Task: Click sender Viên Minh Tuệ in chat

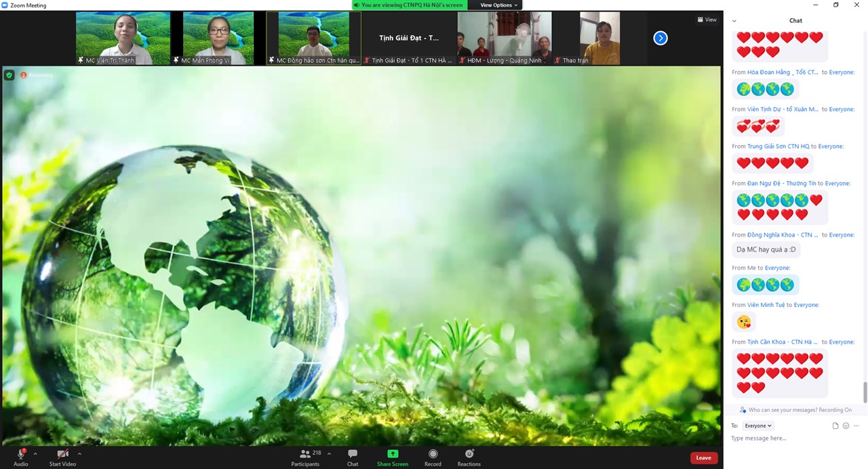Action: pyautogui.click(x=766, y=305)
